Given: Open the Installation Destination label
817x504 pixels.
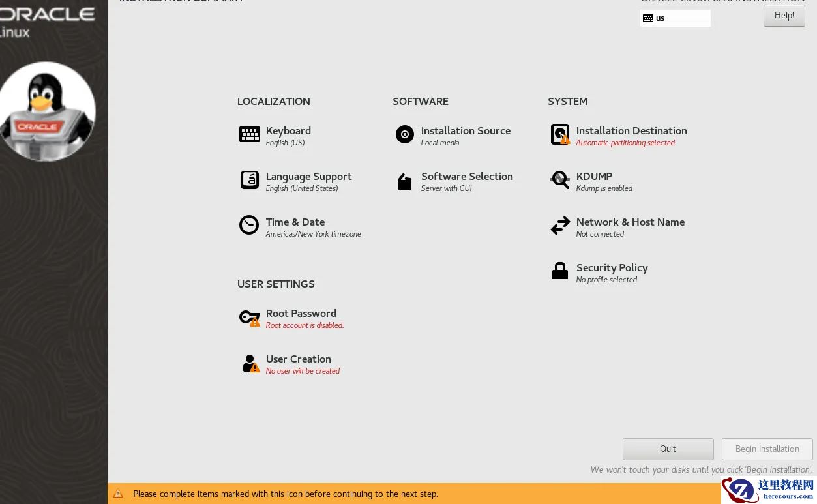Looking at the screenshot, I should point(632,131).
